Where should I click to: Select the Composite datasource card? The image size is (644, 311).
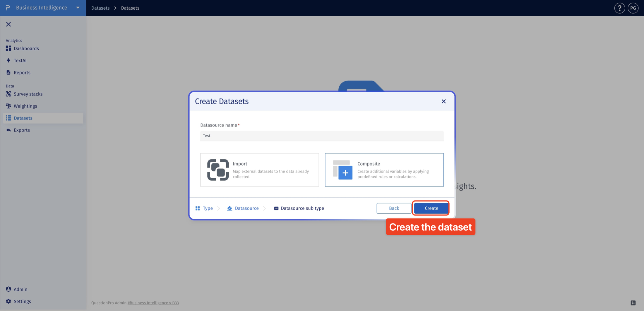click(x=384, y=170)
